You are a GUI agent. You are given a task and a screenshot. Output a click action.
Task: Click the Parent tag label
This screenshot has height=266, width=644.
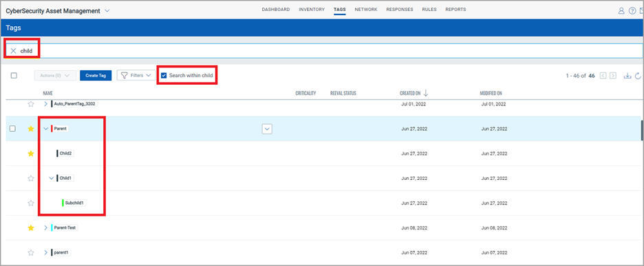tap(60, 129)
